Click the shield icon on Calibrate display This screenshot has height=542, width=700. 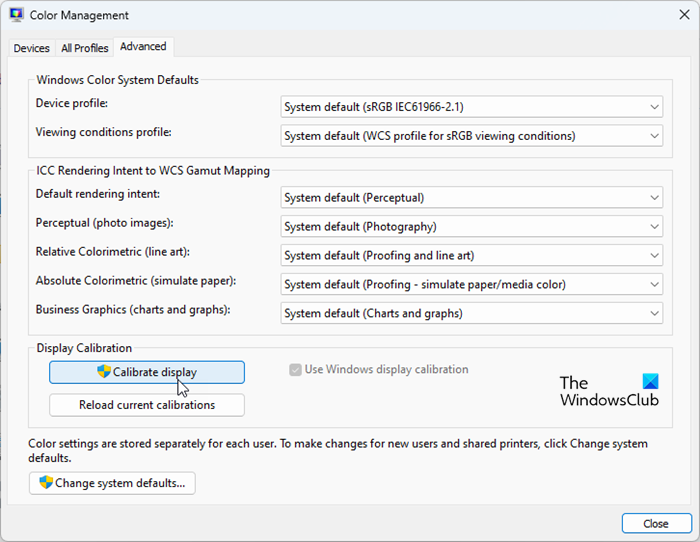(x=104, y=372)
